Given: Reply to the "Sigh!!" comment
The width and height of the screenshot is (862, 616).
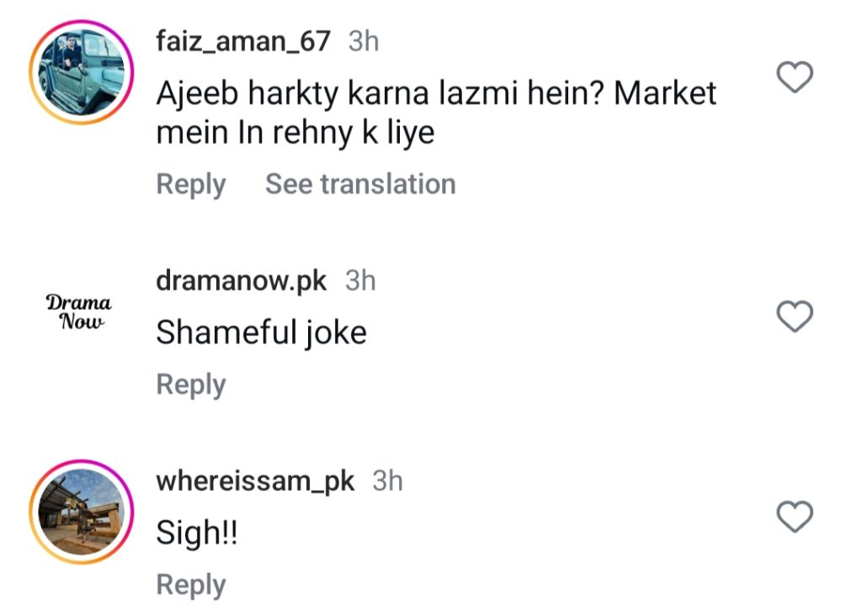Looking at the screenshot, I should (x=191, y=585).
